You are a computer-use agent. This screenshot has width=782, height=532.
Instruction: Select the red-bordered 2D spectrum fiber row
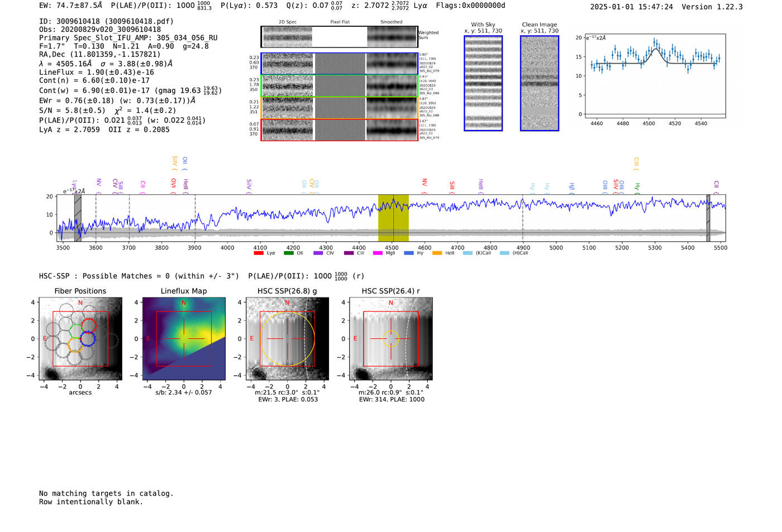pyautogui.click(x=340, y=130)
